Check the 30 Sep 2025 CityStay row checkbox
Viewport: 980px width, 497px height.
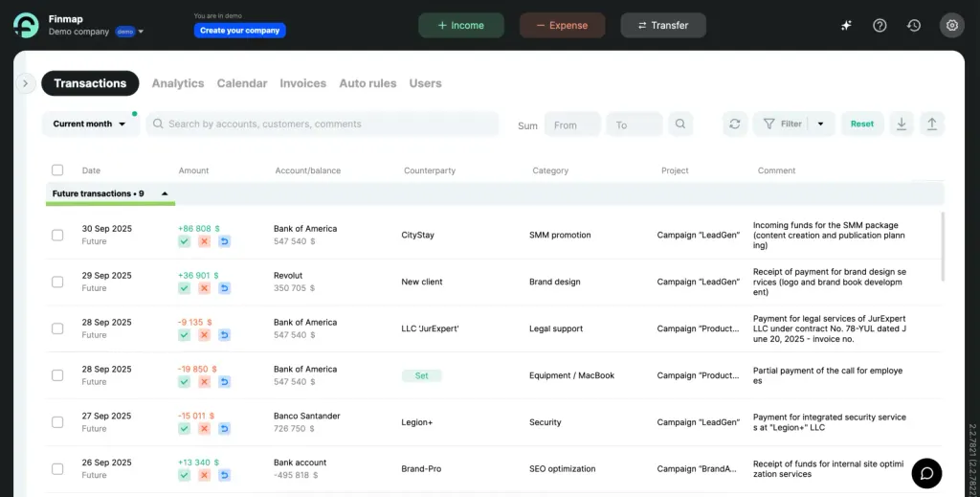coord(57,235)
